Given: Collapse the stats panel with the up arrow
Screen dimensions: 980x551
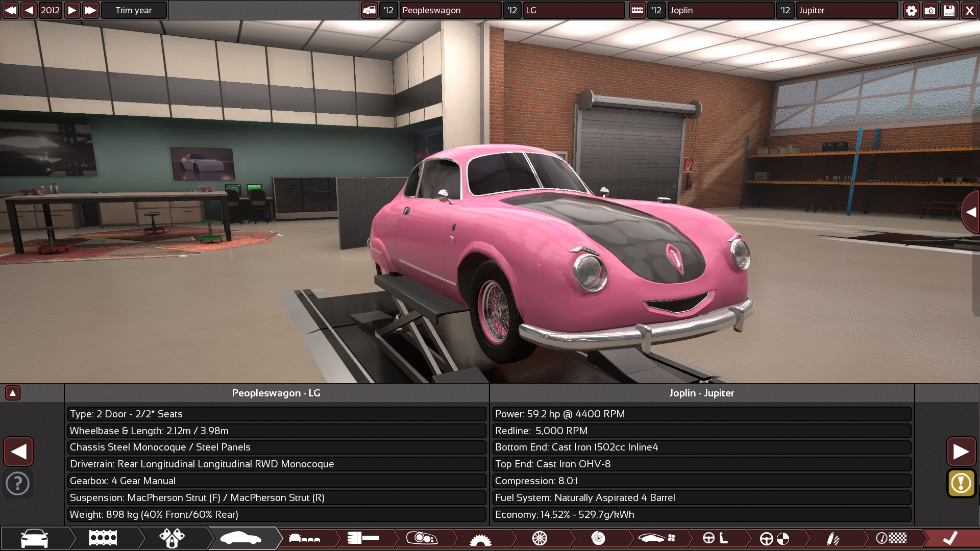Looking at the screenshot, I should click(13, 393).
